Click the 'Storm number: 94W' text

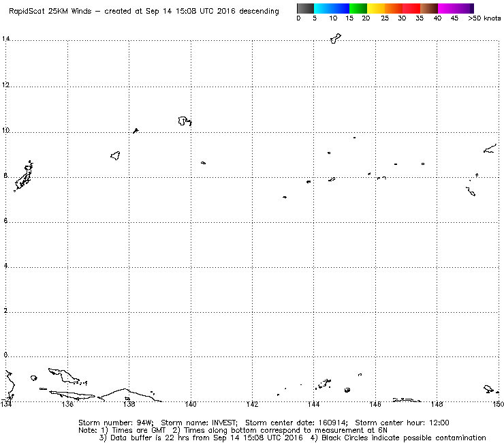point(116,423)
